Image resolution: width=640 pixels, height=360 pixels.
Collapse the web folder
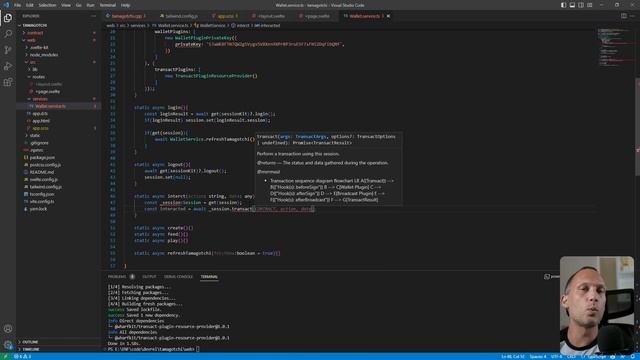tap(58, 40)
